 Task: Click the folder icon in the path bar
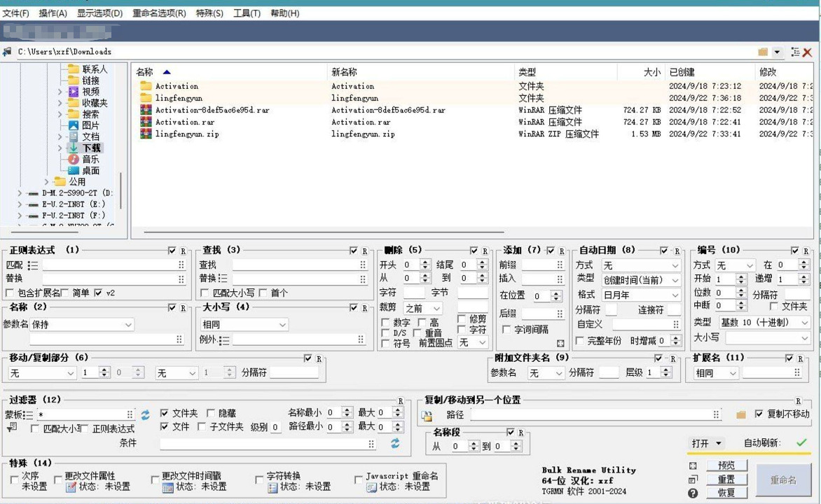pyautogui.click(x=762, y=52)
